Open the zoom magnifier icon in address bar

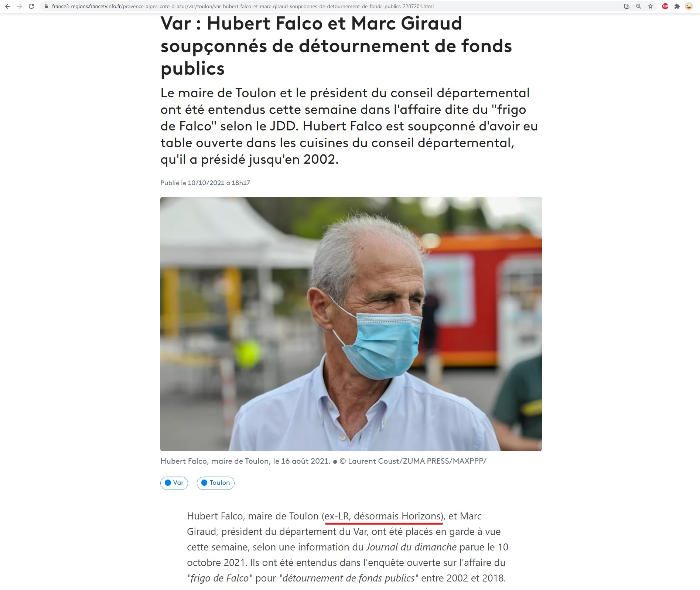click(x=639, y=6)
